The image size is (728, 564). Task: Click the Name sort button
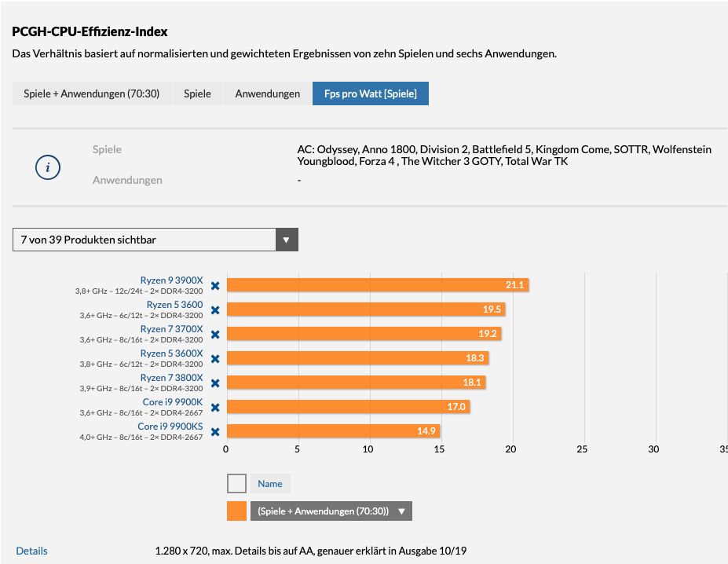point(270,484)
